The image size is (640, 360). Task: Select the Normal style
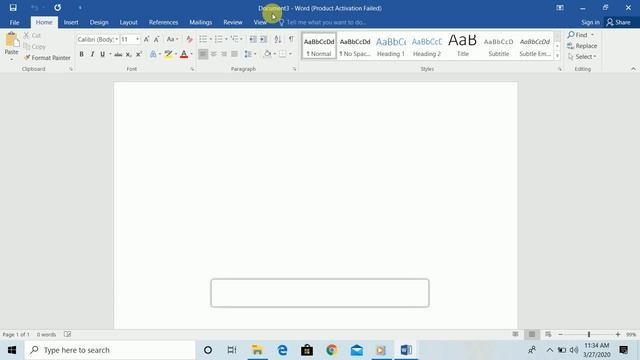coord(319,46)
